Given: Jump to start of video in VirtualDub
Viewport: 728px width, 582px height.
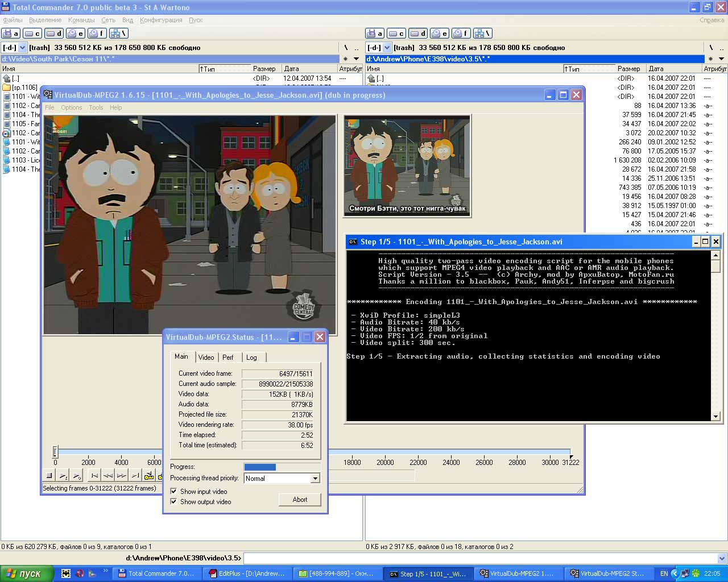Looking at the screenshot, I should [x=94, y=476].
